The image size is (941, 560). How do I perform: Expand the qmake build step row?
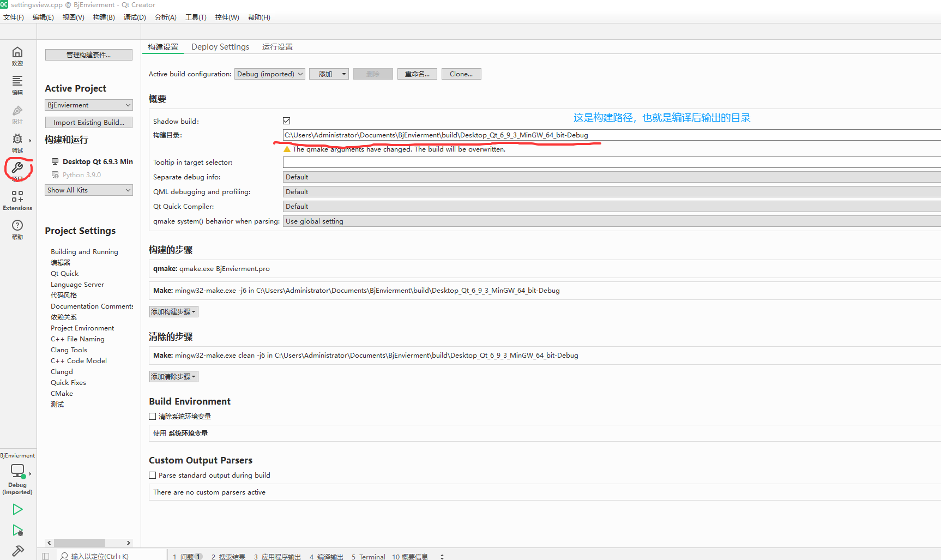[545, 269]
